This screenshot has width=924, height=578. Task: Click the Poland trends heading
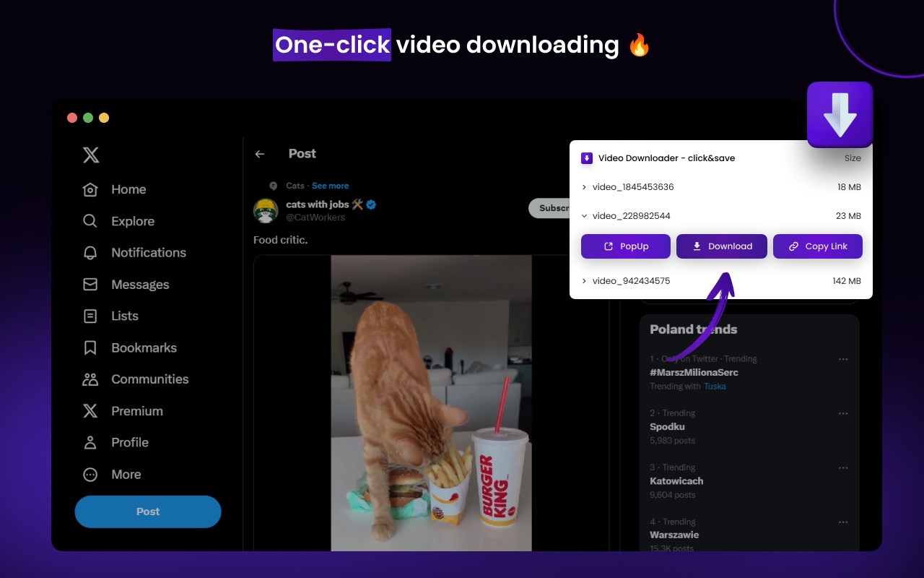pyautogui.click(x=694, y=329)
